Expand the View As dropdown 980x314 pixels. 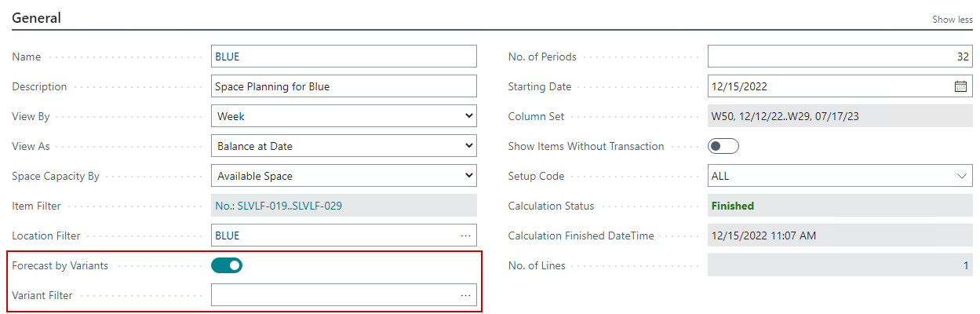coord(344,146)
